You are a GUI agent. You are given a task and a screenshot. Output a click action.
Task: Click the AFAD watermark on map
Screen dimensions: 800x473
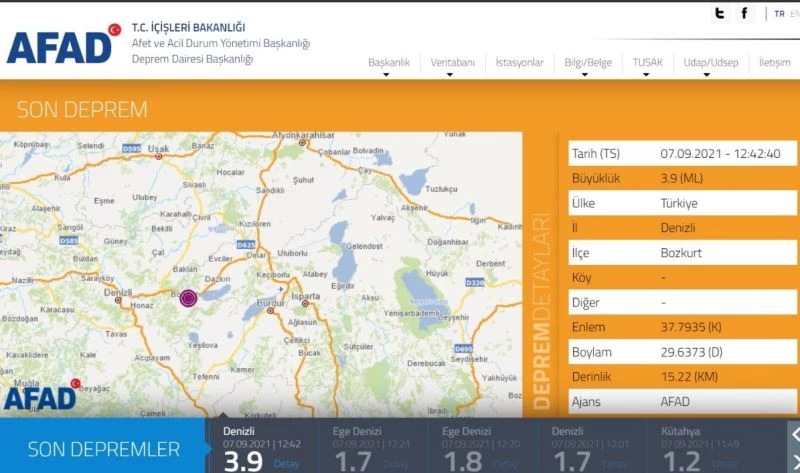click(x=40, y=397)
